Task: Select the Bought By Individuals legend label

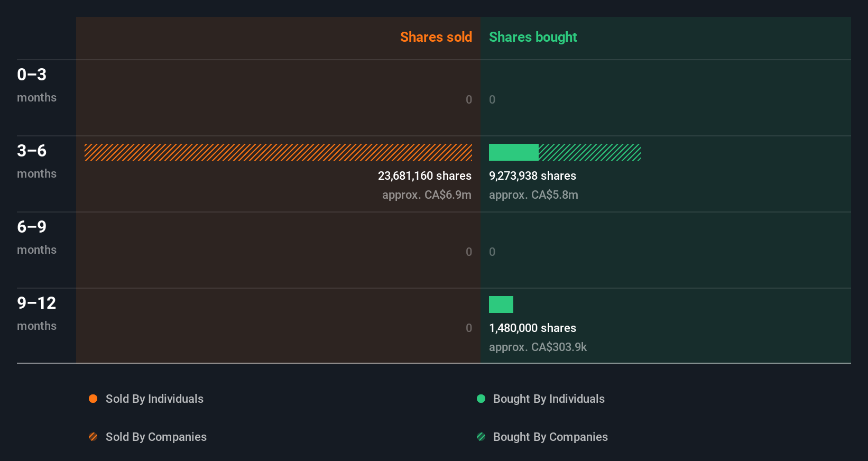Action: click(x=549, y=399)
